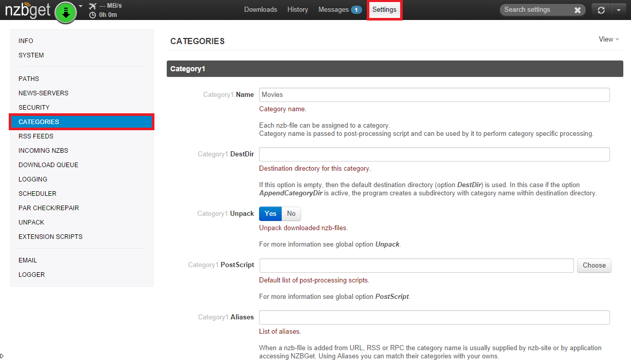
Task: Switch to the Downloads tab
Action: tap(260, 10)
